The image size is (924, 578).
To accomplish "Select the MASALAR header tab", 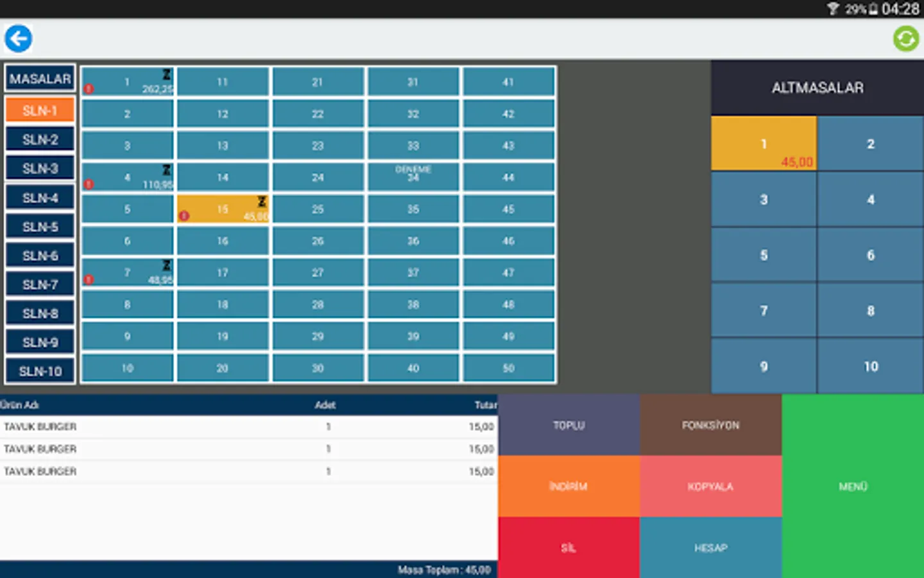I will (x=40, y=79).
